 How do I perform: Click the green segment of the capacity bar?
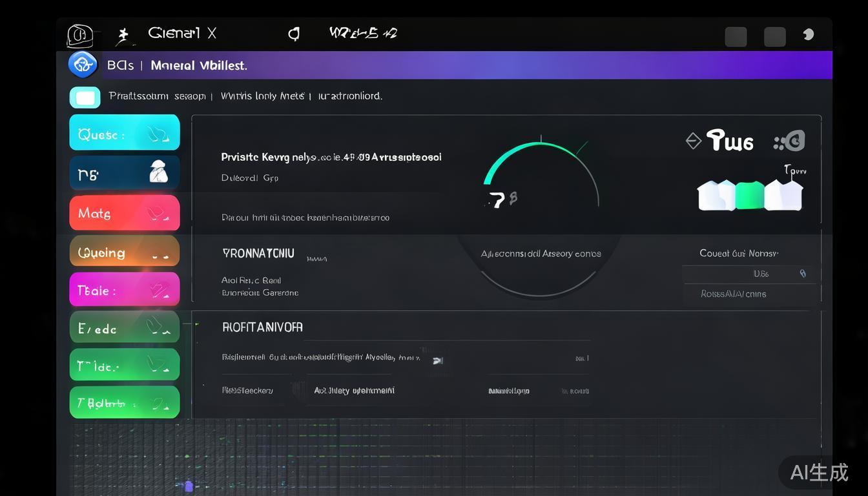(x=749, y=194)
